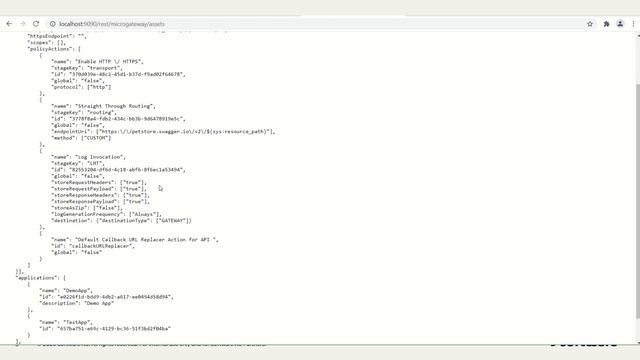Select the "Enable HTTP \/ HTTPS" name value
The width and height of the screenshot is (640, 360).
(x=109, y=62)
